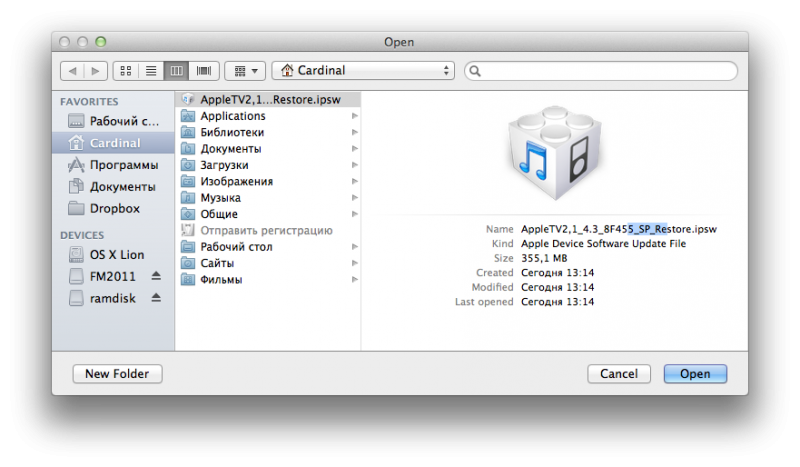Expand the Applications folder arrow
This screenshot has height=467, width=800.
click(354, 117)
